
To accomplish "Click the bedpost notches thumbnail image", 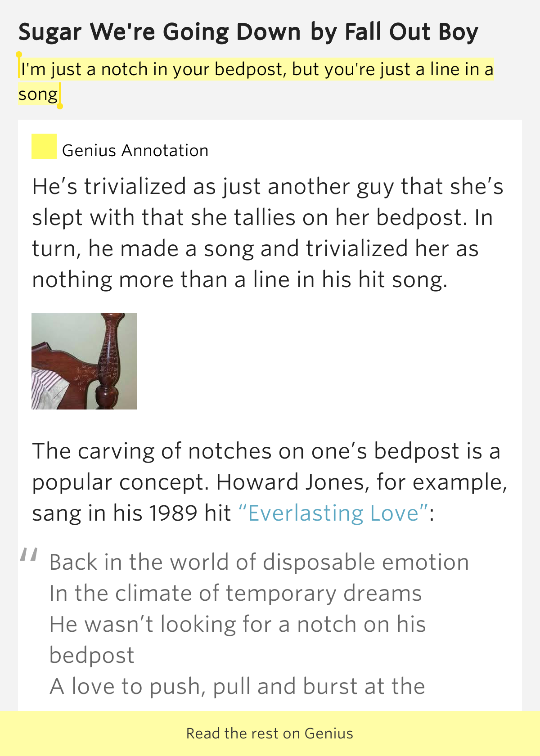I will [84, 361].
